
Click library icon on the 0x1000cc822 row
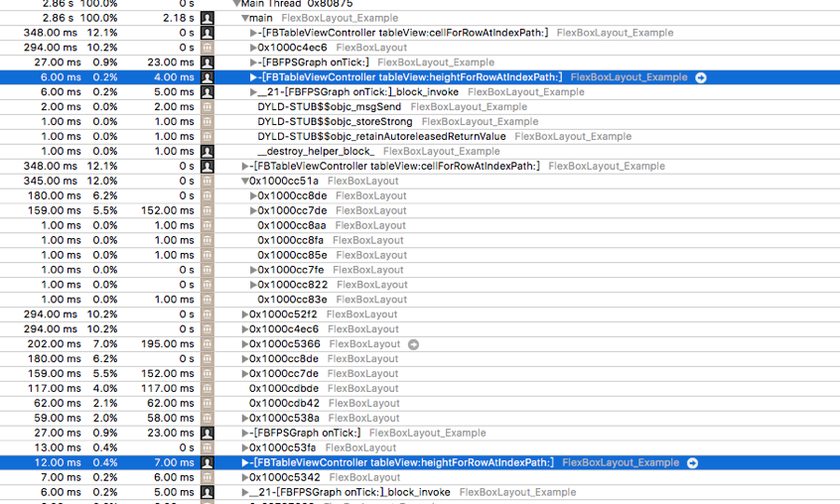pyautogui.click(x=208, y=285)
